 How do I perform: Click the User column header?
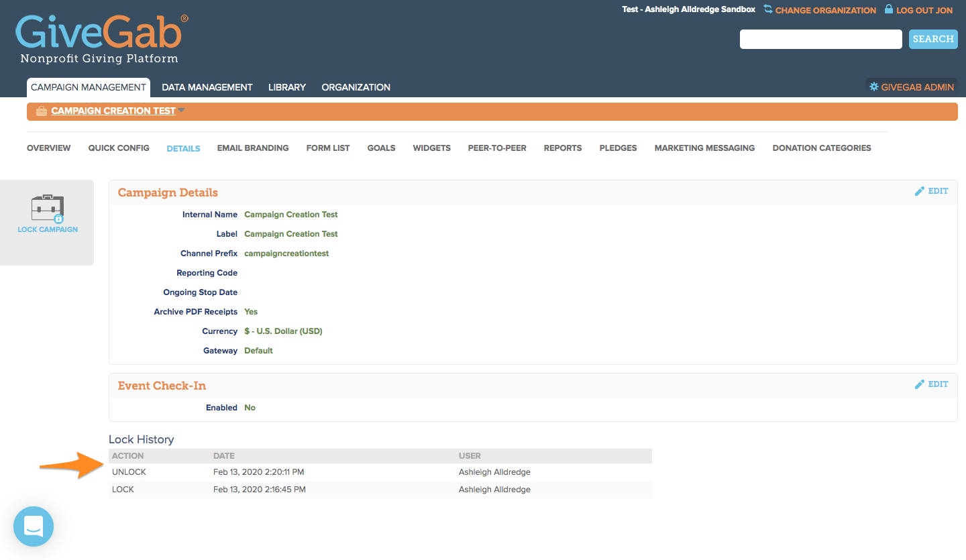click(470, 456)
